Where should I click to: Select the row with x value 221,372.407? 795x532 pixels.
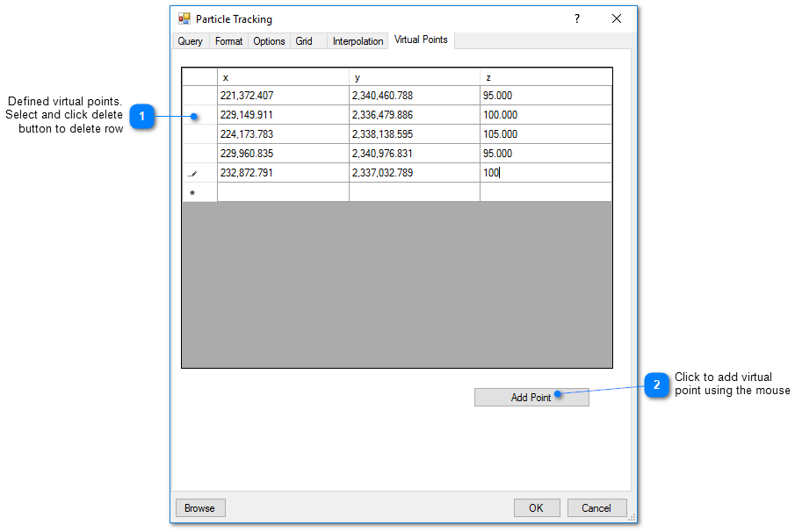[283, 95]
